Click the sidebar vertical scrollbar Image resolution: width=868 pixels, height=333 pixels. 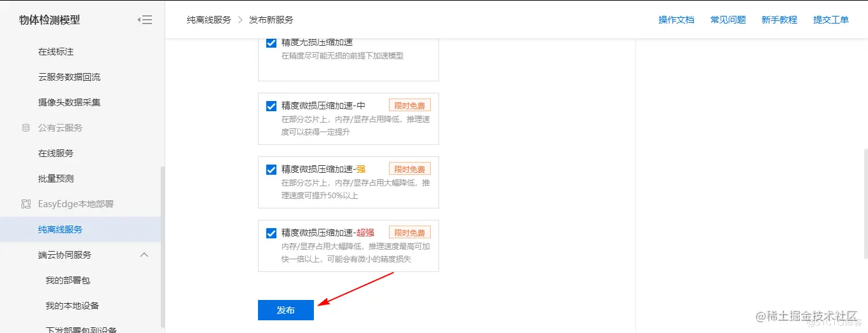[x=163, y=247]
